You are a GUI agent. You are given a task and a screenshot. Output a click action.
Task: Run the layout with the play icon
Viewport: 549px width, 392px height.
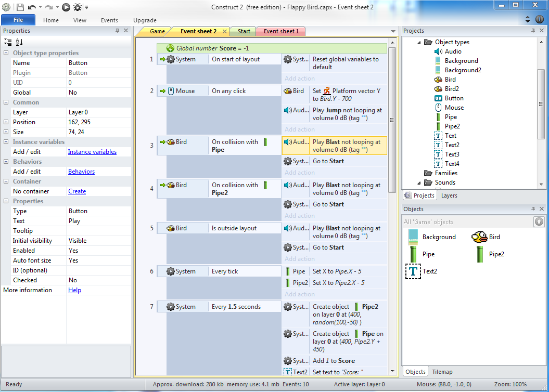[66, 7]
